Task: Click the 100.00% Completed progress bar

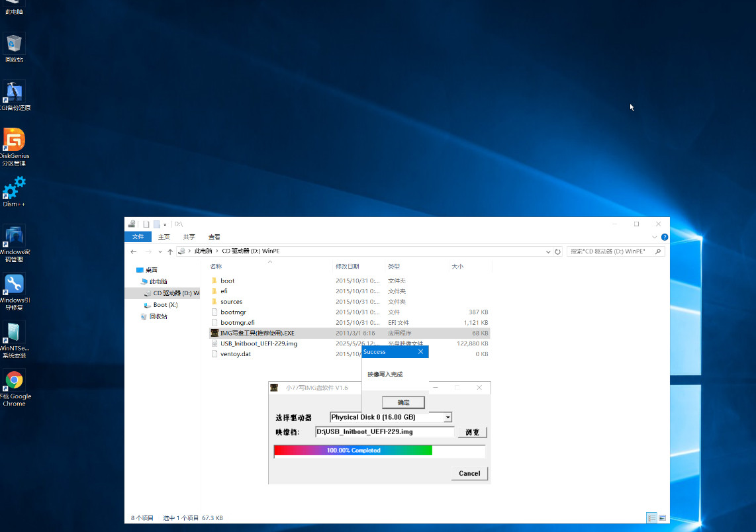Action: tap(379, 451)
